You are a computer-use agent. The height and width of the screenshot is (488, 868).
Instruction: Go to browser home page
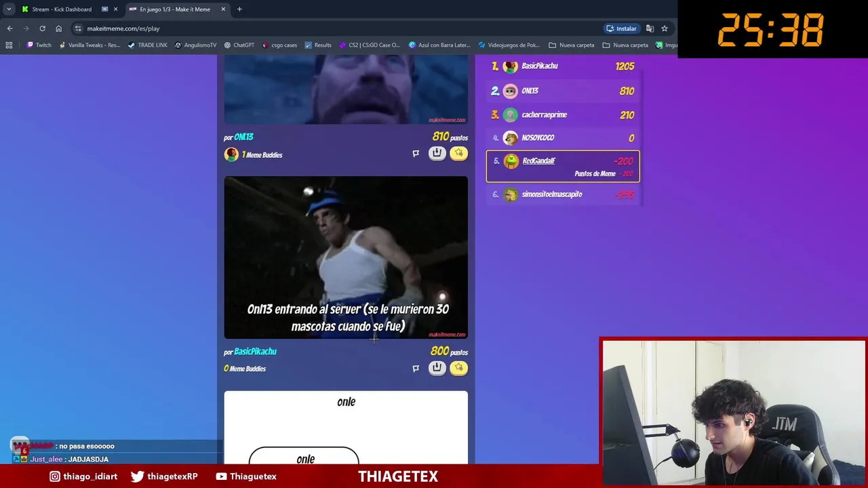58,28
